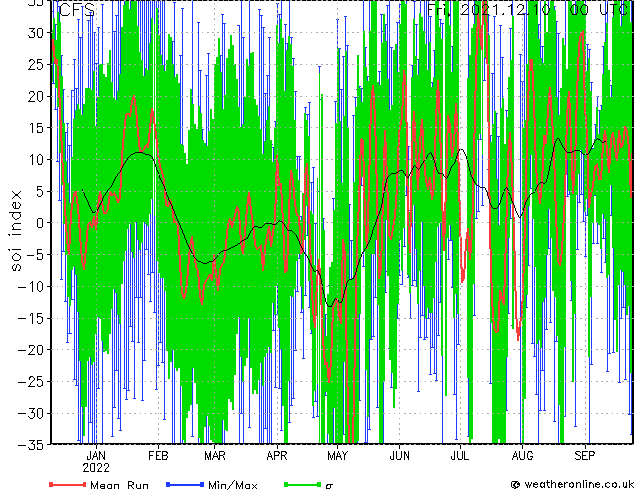Image resolution: width=634 pixels, height=490 pixels.
Task: Click the SEP month label
Action: tap(585, 456)
